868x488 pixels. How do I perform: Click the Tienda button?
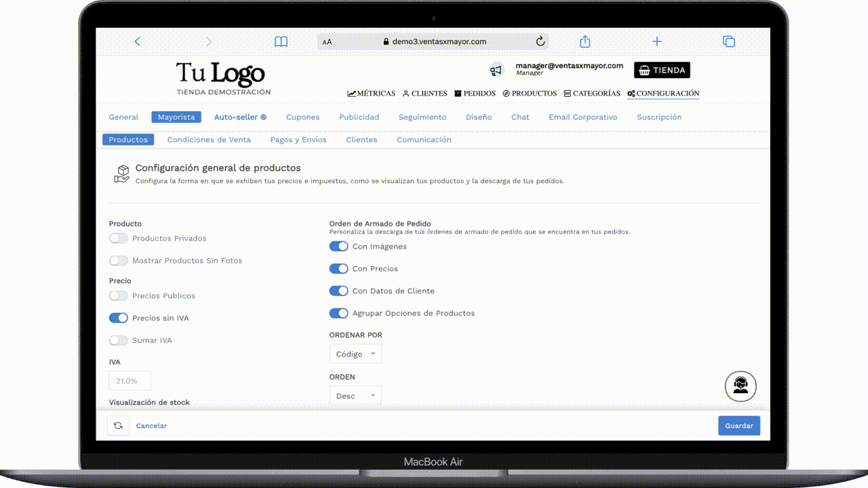tap(661, 70)
